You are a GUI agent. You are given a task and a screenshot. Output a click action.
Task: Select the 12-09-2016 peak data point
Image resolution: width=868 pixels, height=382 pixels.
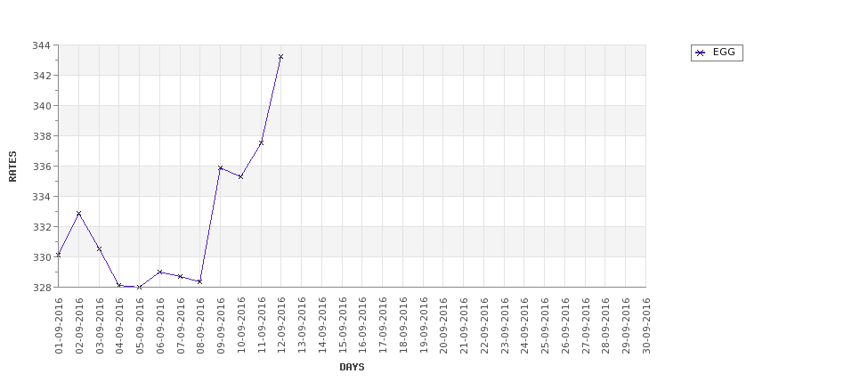pos(281,57)
